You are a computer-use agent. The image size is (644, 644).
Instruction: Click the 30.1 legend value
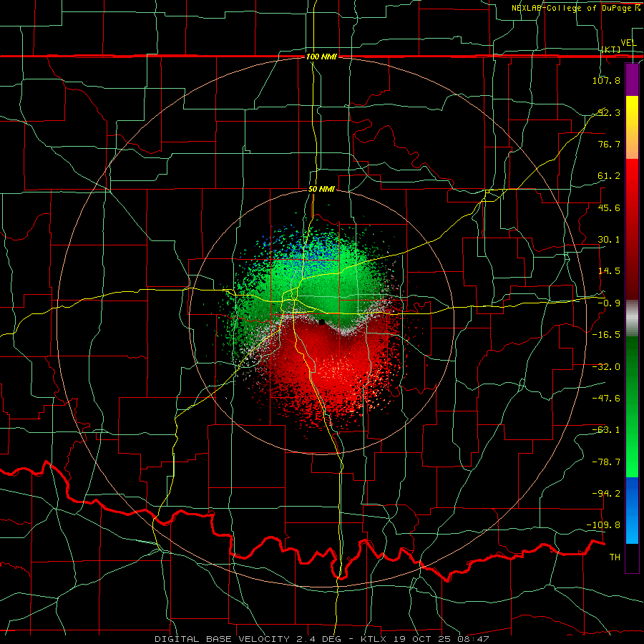coord(609,240)
